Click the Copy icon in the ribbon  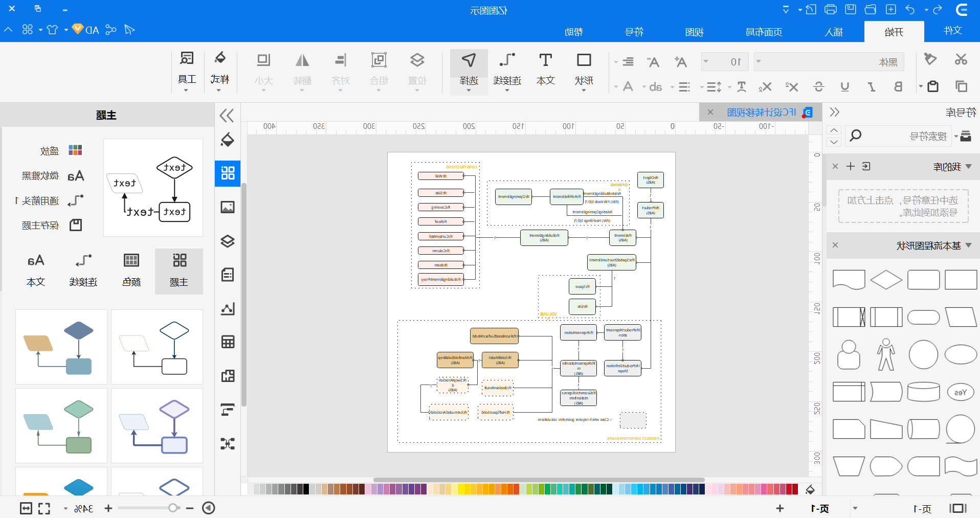(962, 86)
